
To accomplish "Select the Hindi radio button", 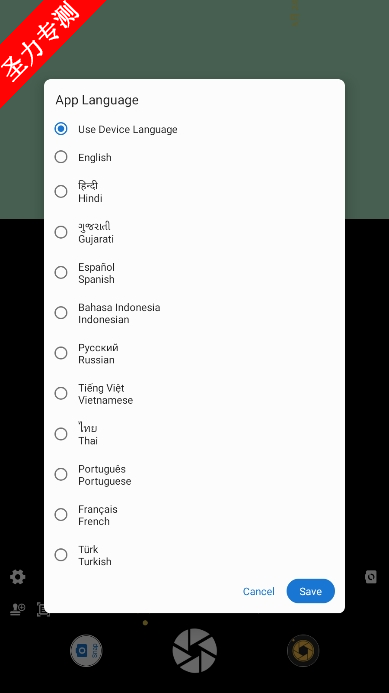I will [x=61, y=192].
